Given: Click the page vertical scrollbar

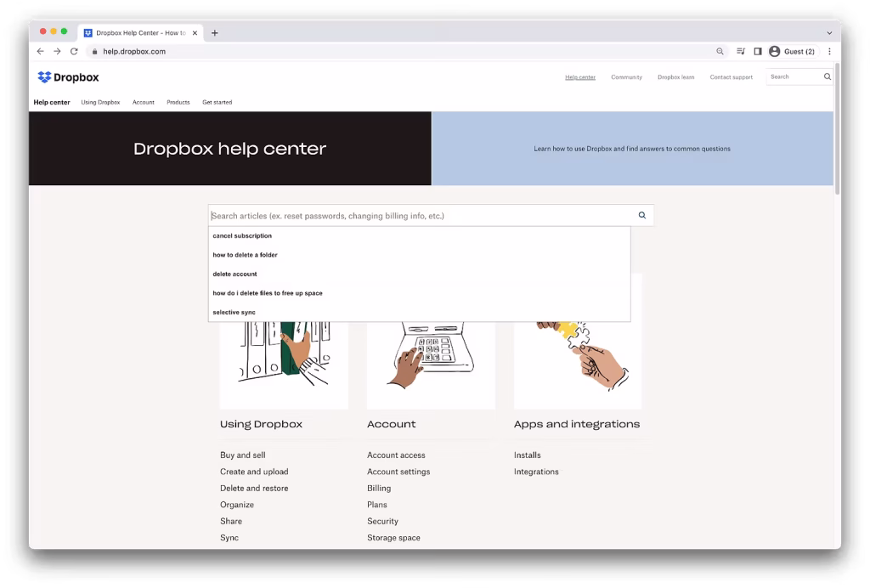Looking at the screenshot, I should (x=837, y=128).
